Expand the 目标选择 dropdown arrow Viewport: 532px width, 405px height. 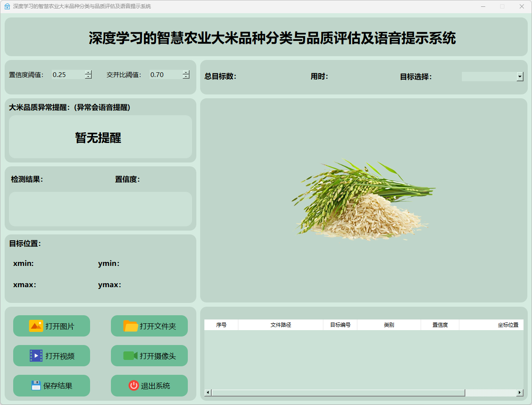click(x=520, y=77)
